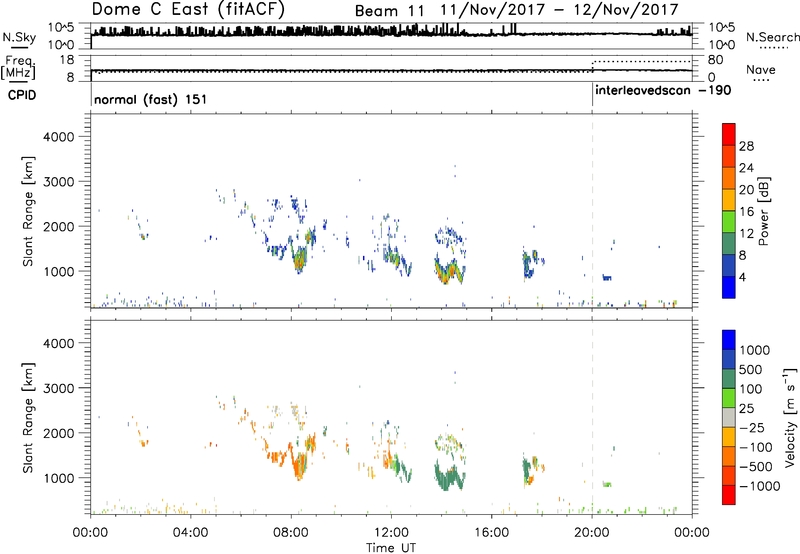This screenshot has width=800, height=554.
Task: Click the '100' Velocity colorbar tick label
Action: click(751, 389)
